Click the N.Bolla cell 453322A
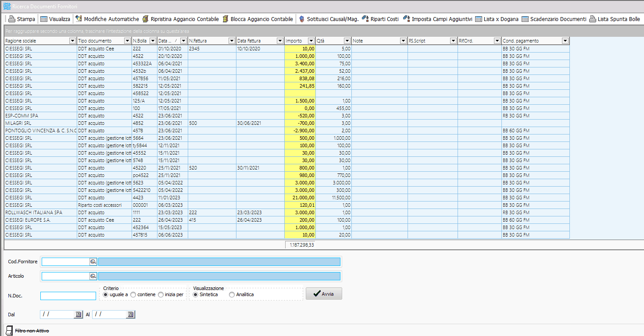Image resolution: width=644 pixels, height=336 pixels. coord(144,64)
